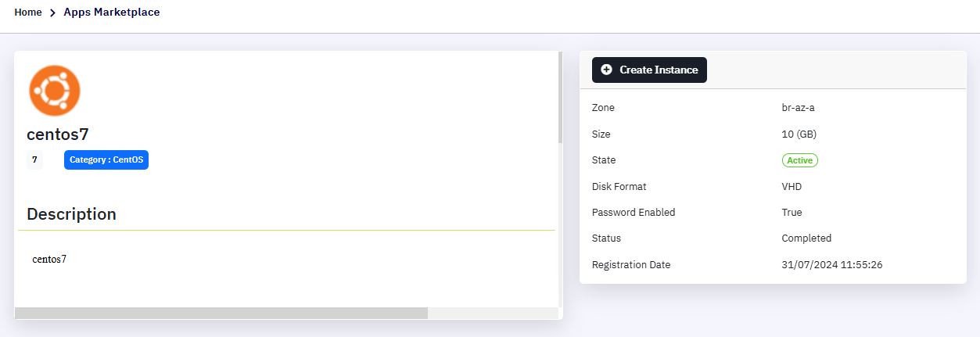Select the VHD disk format value

tap(792, 187)
